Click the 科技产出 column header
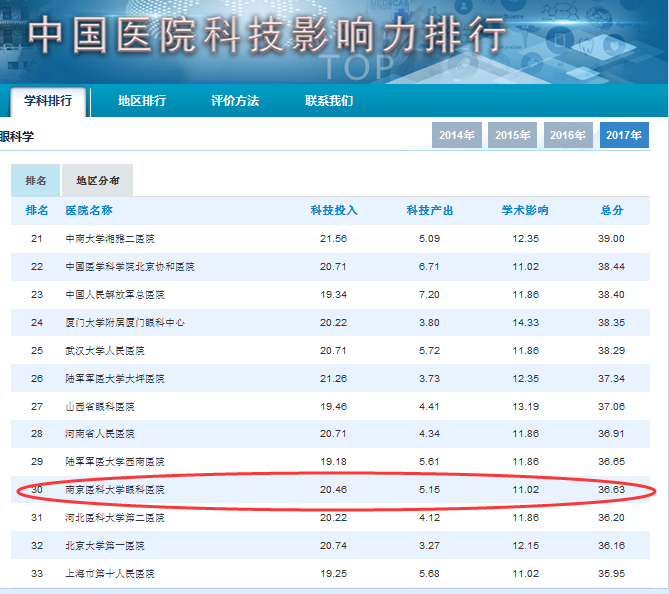This screenshot has width=669, height=594. click(x=429, y=211)
